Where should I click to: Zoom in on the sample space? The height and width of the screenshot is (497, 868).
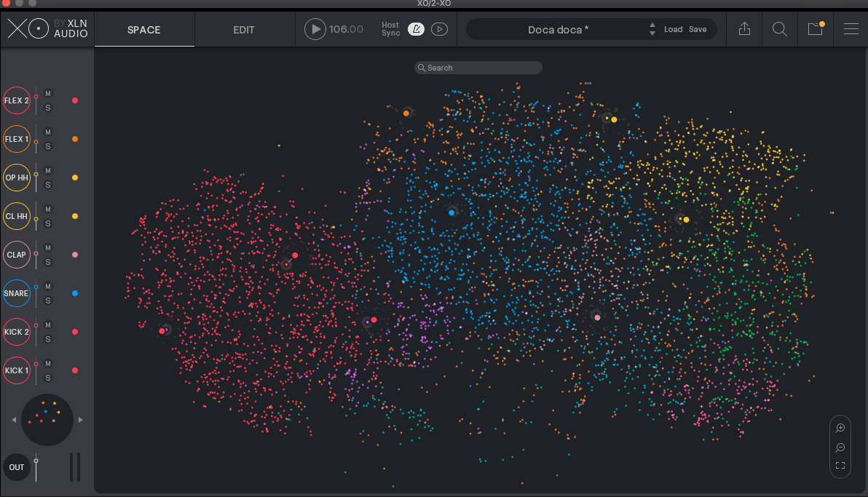click(x=840, y=429)
